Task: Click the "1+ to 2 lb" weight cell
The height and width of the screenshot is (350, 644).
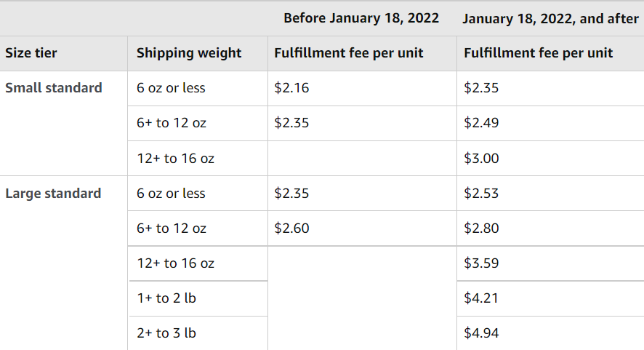Action: pyautogui.click(x=166, y=298)
